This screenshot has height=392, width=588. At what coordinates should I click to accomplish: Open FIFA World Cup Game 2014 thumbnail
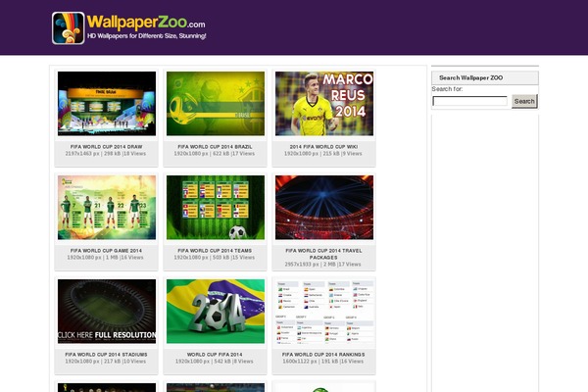tap(107, 208)
